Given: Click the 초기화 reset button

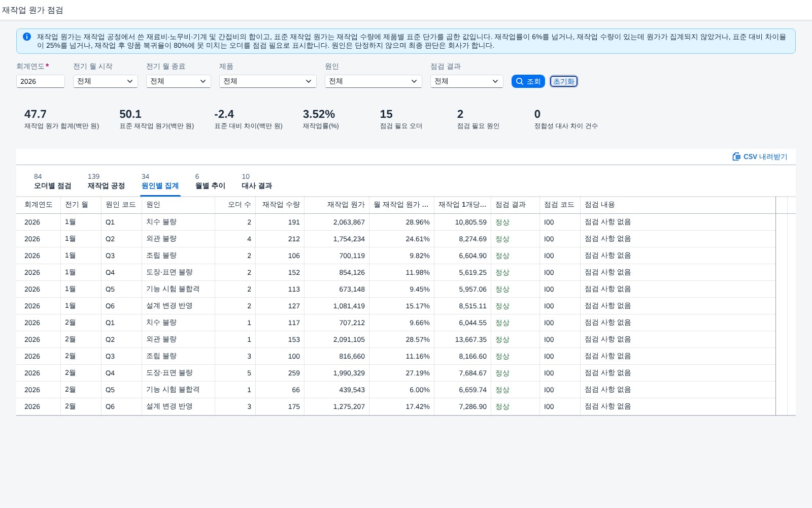Looking at the screenshot, I should [564, 81].
